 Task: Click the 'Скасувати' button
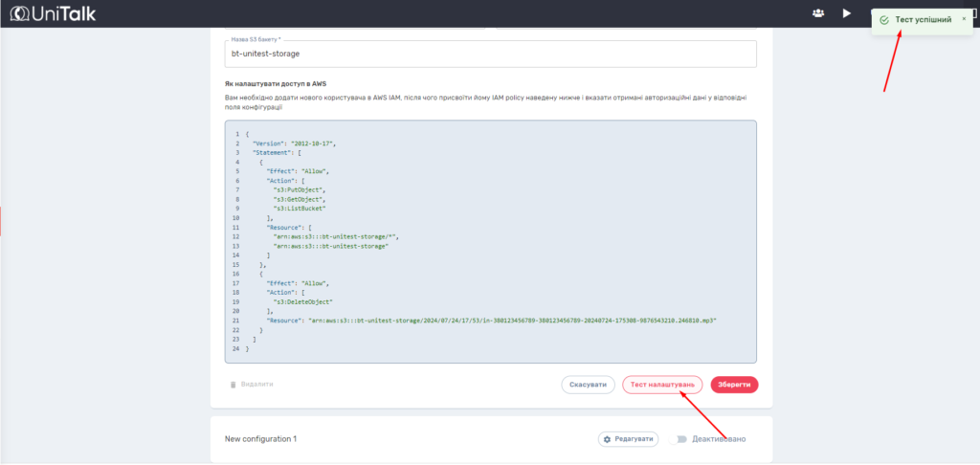(x=588, y=385)
